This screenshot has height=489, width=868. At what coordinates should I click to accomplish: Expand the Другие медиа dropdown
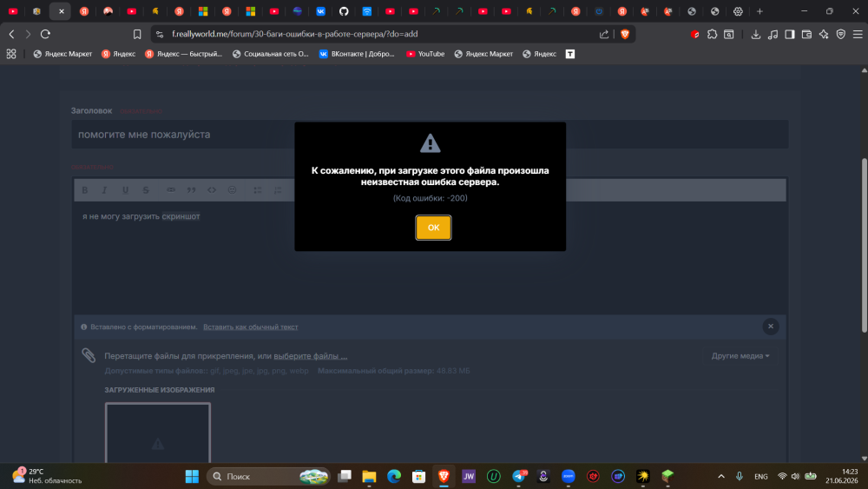pos(740,355)
